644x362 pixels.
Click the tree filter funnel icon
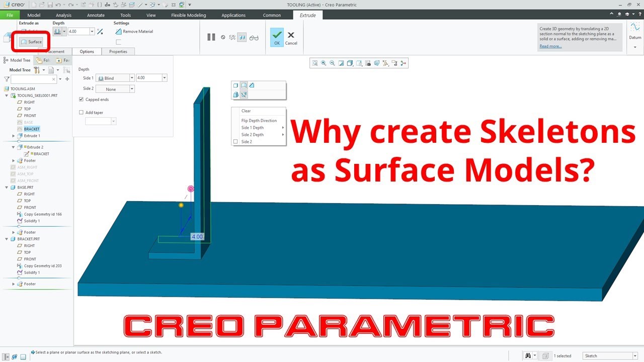[7, 79]
